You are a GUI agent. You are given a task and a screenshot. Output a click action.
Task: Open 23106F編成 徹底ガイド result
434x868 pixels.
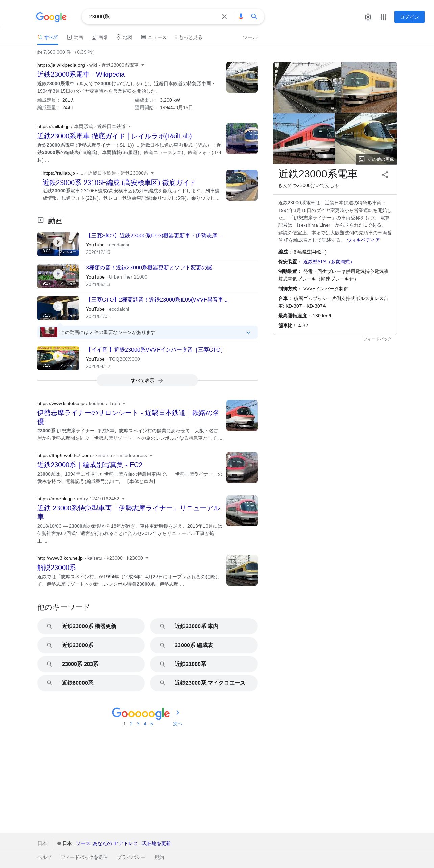click(x=119, y=183)
